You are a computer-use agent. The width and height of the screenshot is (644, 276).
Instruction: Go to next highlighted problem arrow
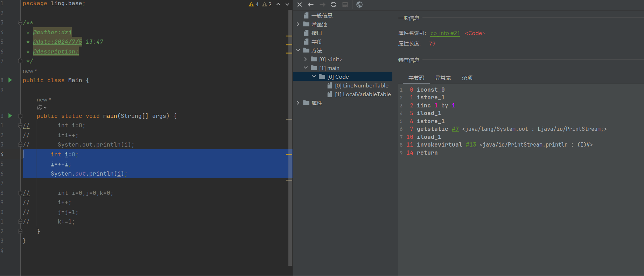[x=287, y=4]
